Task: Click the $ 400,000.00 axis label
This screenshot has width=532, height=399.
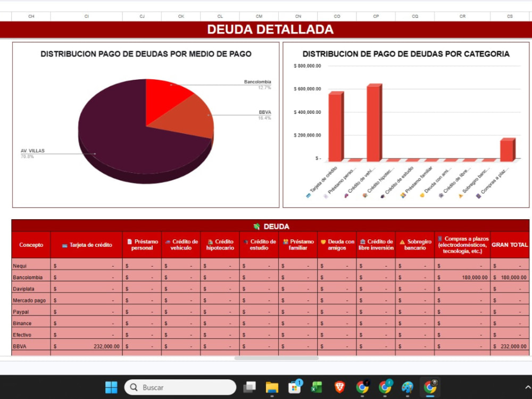Action: (x=307, y=112)
